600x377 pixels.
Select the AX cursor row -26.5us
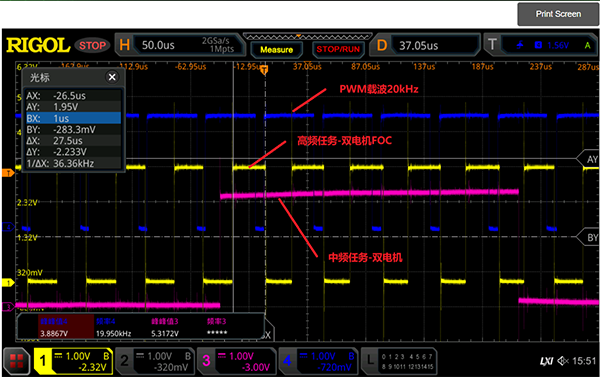73,96
